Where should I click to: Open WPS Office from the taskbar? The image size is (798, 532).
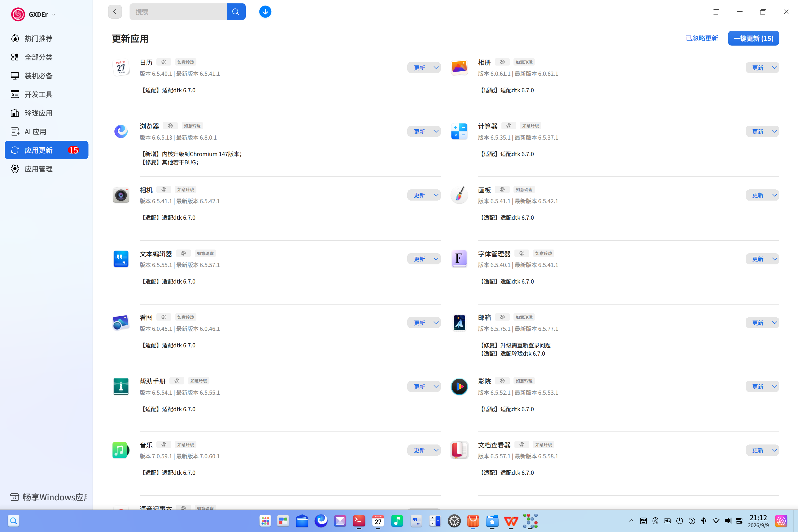511,521
